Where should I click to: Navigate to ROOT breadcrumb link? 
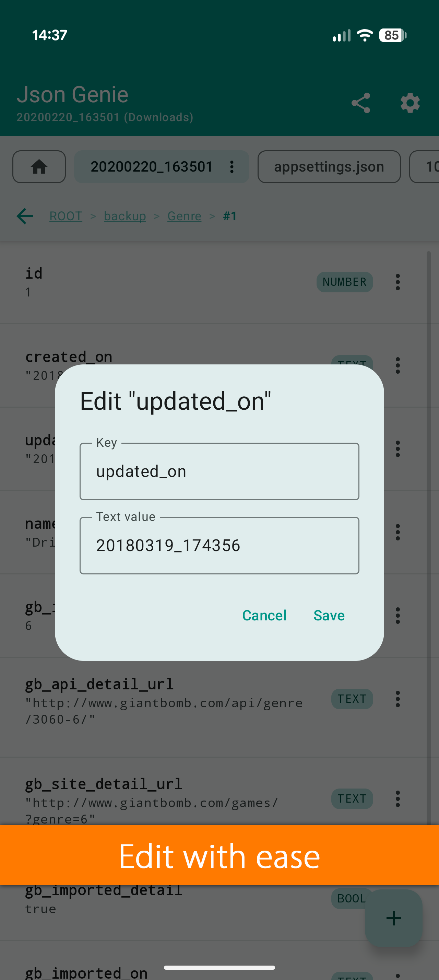pyautogui.click(x=66, y=216)
